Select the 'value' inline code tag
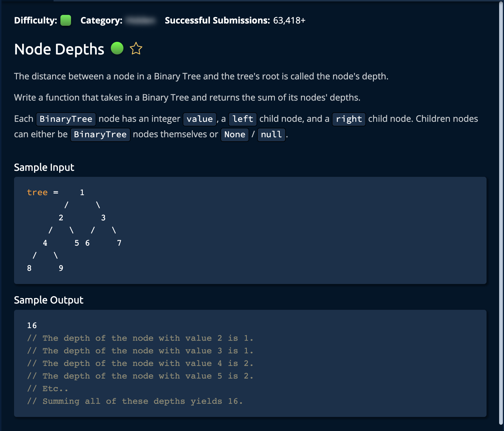Viewport: 504px width, 431px height. coord(200,119)
